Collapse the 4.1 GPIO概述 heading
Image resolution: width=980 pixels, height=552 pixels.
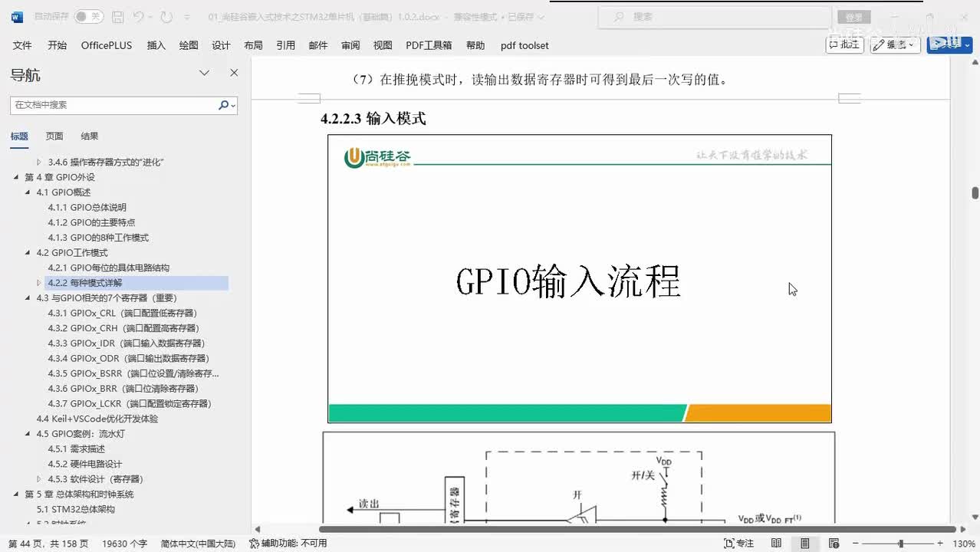(28, 192)
